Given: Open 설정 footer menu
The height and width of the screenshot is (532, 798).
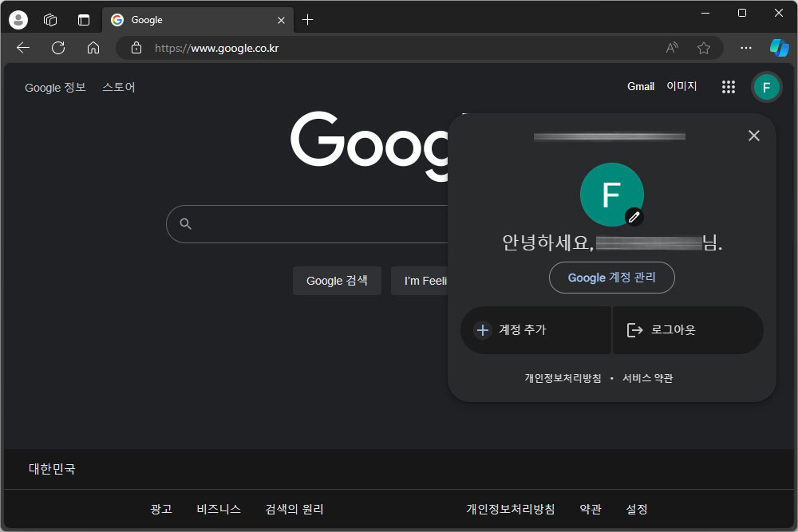Looking at the screenshot, I should coord(637,509).
